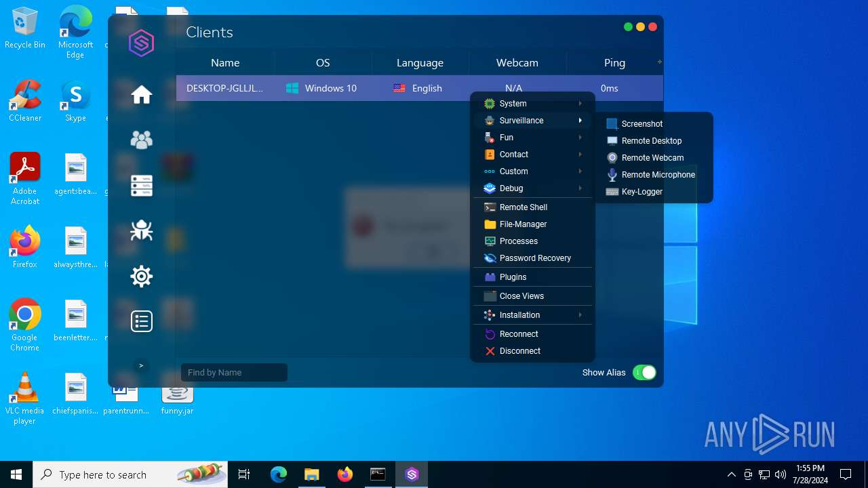Open the Home page in sidebar
Viewport: 868px width, 488px height.
(x=141, y=95)
